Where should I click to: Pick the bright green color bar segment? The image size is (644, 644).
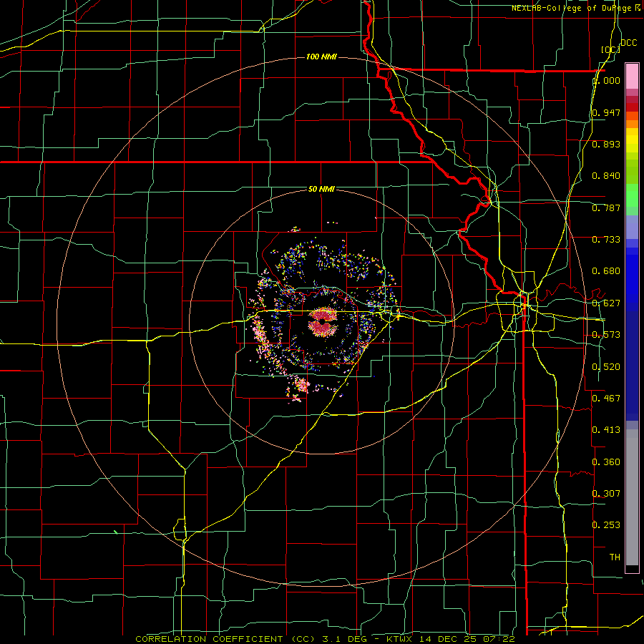632,195
